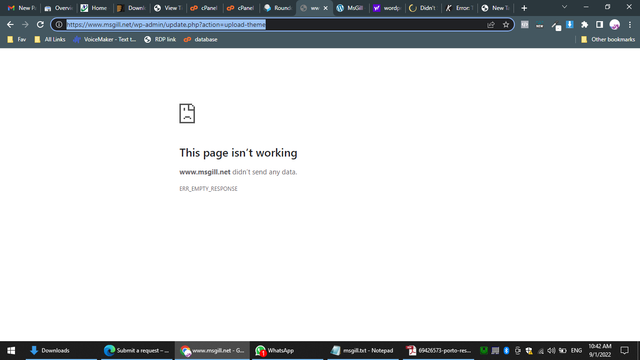Switch to the Roundcube tab
This screenshot has height=360, width=640.
click(x=278, y=8)
